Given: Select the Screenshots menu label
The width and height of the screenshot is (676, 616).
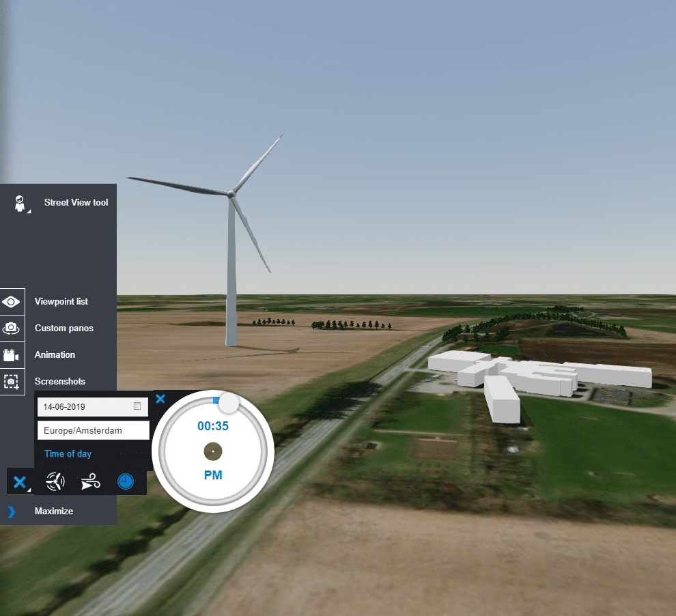Looking at the screenshot, I should [x=60, y=382].
